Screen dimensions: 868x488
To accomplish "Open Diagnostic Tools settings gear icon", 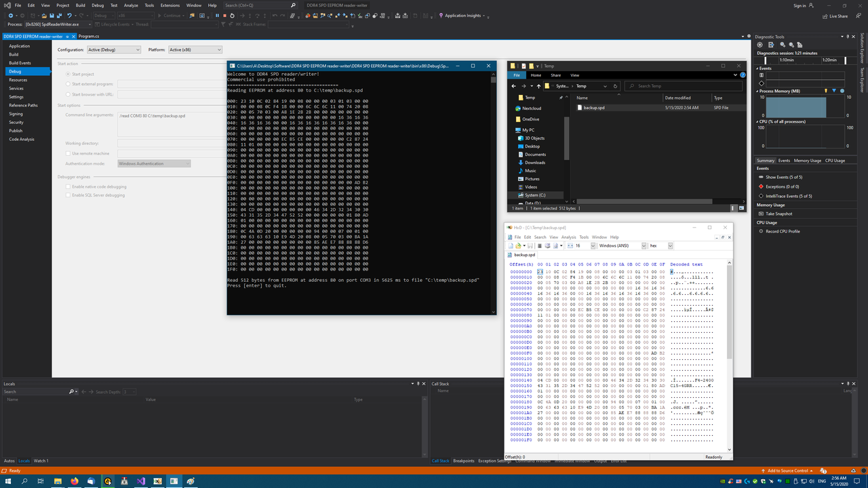I will [759, 45].
